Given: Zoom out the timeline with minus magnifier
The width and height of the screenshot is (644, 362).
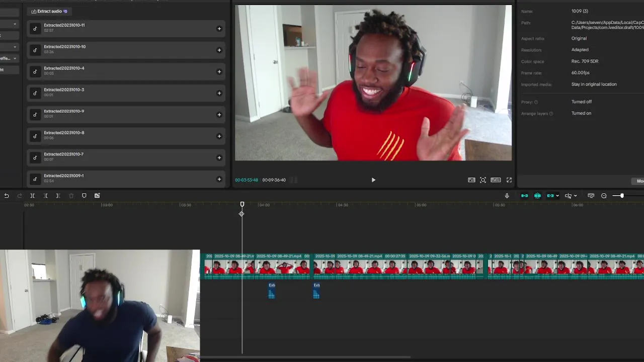Looking at the screenshot, I should (x=604, y=196).
